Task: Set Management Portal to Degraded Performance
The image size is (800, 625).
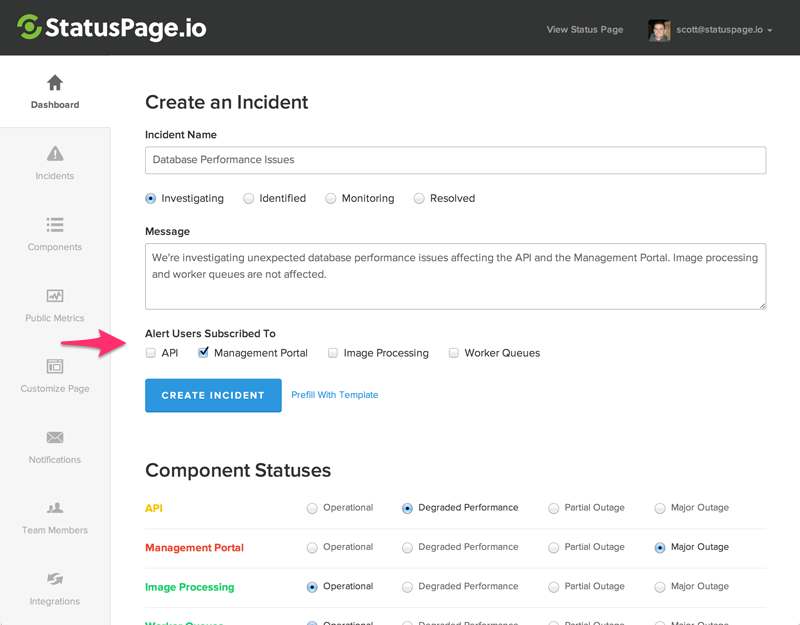Action: [x=407, y=547]
